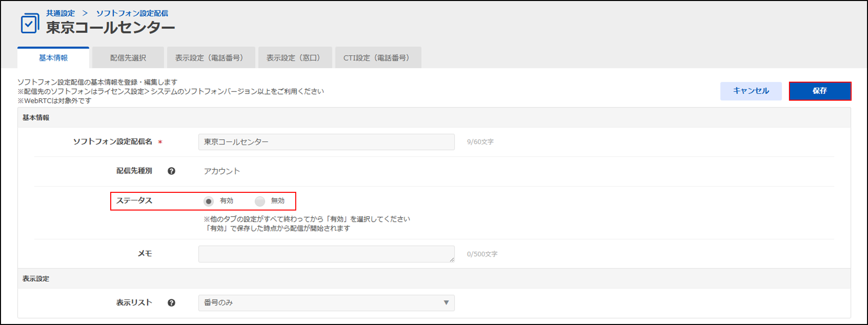Select the 有効 status radio button
The image size is (868, 325).
(x=209, y=201)
